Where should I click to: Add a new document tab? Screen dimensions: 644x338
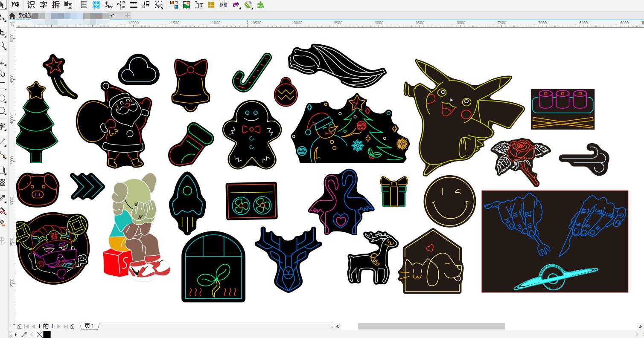pos(127,15)
